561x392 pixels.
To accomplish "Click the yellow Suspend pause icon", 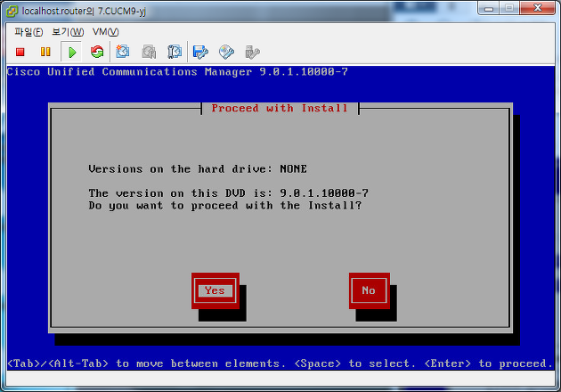I will click(45, 52).
